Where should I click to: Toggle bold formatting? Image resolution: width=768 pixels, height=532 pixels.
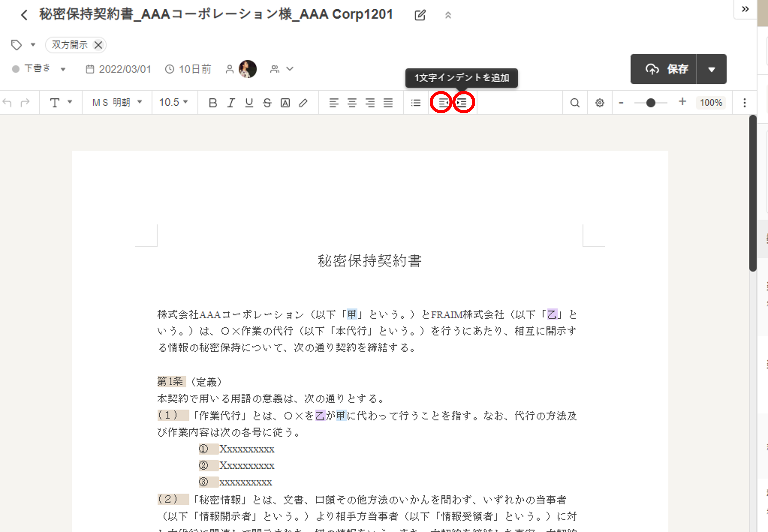(213, 103)
